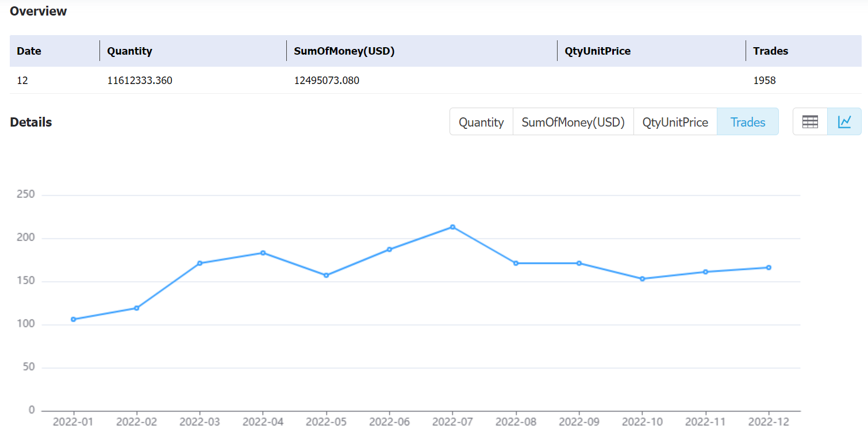Click the 2022-02 data point
The width and height of the screenshot is (868, 435).
(x=137, y=308)
